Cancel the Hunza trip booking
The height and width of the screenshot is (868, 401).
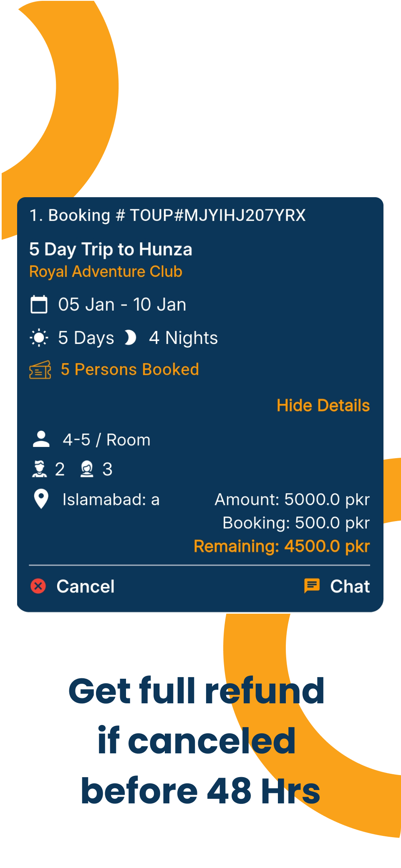point(85,586)
